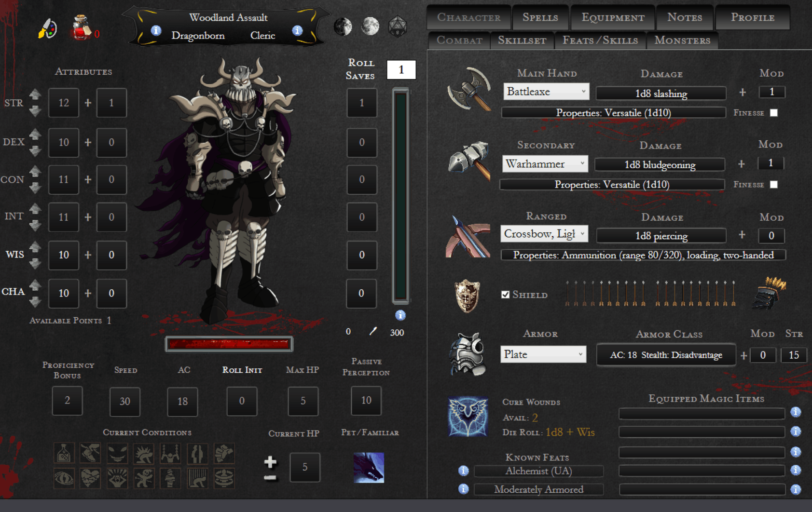Expand the Plate armor dropdown
The height and width of the screenshot is (512, 812).
coord(543,354)
